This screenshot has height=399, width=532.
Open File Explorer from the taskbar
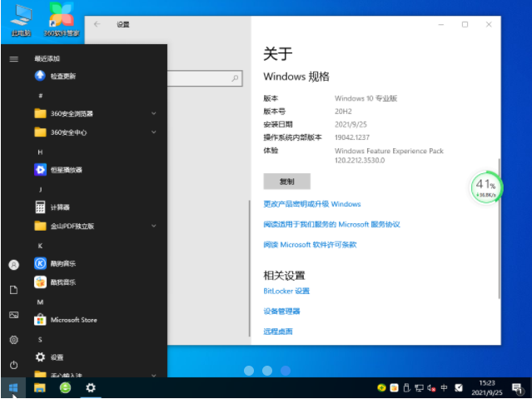39,388
